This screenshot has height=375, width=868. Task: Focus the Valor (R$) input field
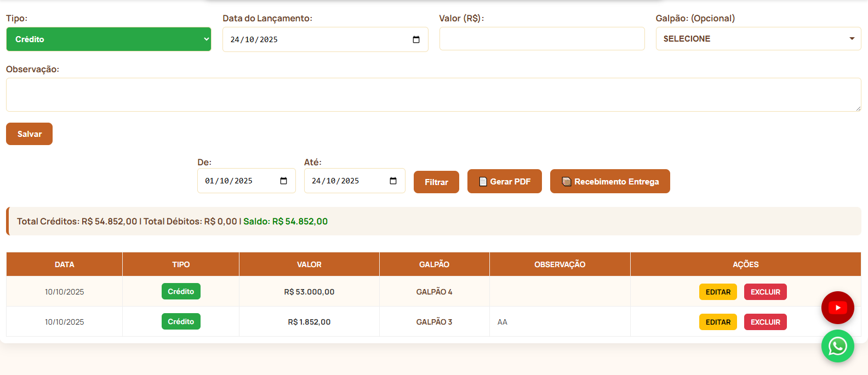pos(541,39)
